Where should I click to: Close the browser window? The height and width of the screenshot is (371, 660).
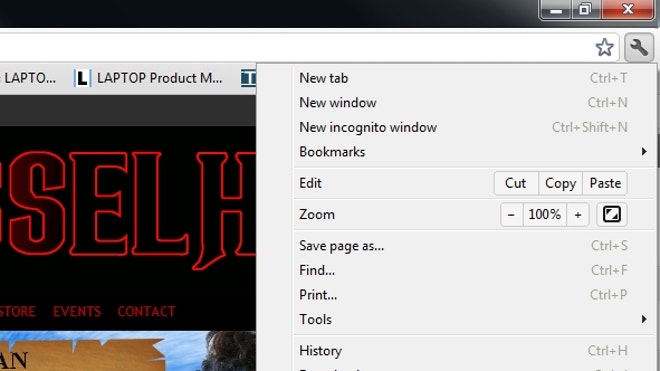628,10
